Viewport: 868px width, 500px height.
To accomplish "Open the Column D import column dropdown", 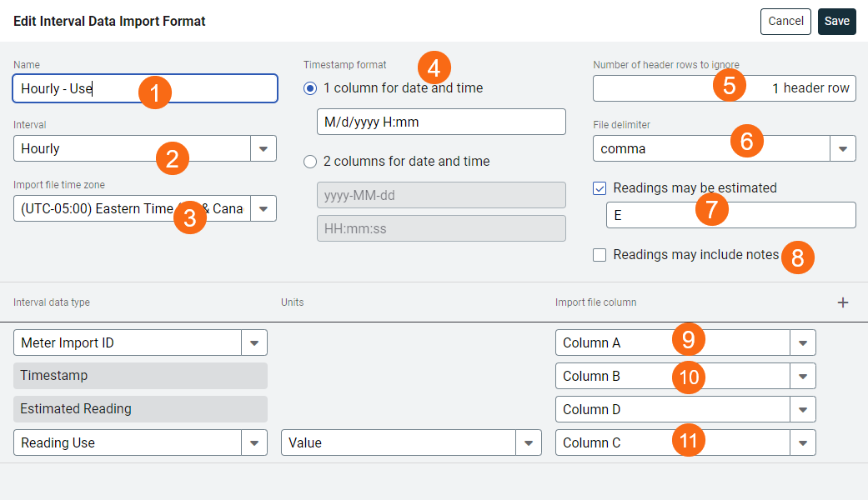I will (803, 410).
